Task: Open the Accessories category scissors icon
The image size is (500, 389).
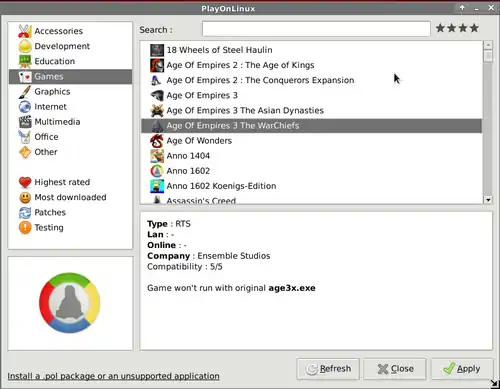Action: (25, 31)
